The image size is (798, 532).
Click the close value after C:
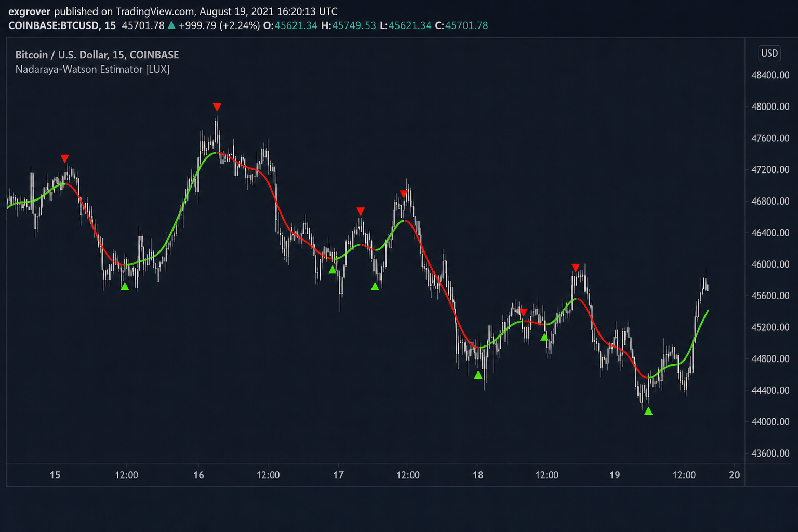coord(467,25)
